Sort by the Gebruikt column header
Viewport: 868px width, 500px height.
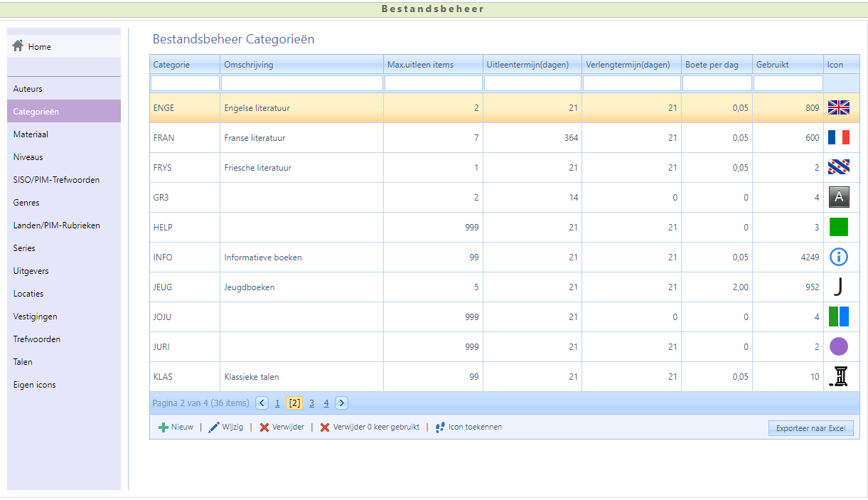[772, 65]
